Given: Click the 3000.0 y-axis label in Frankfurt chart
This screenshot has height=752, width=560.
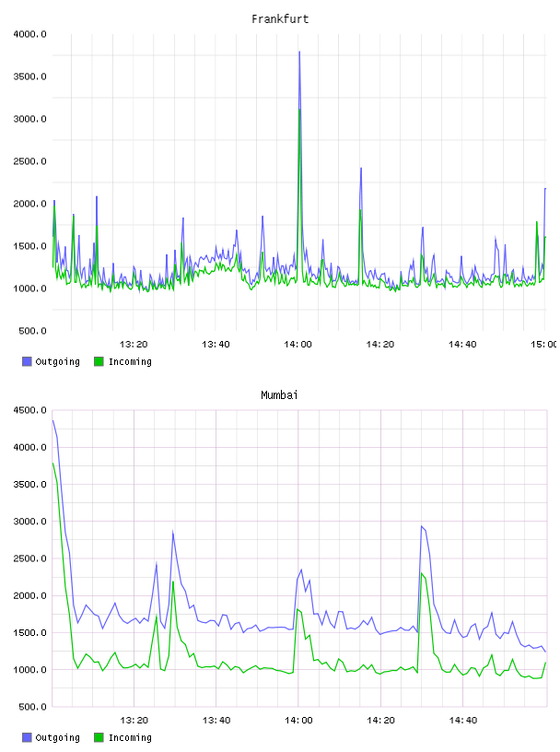Looking at the screenshot, I should point(29,119).
